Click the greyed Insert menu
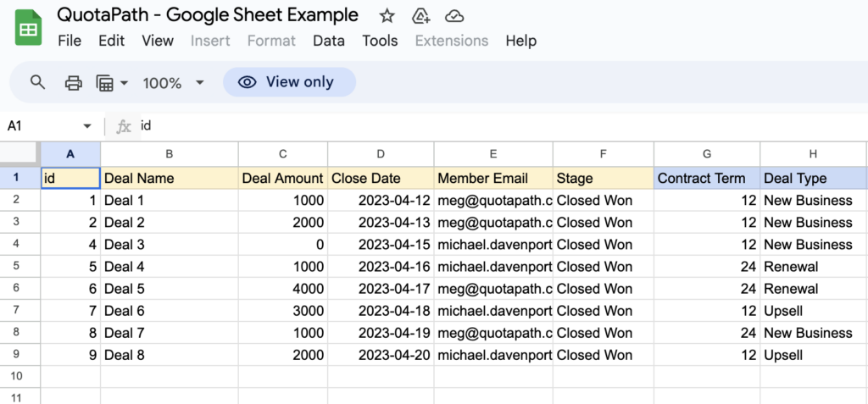 click(x=210, y=41)
